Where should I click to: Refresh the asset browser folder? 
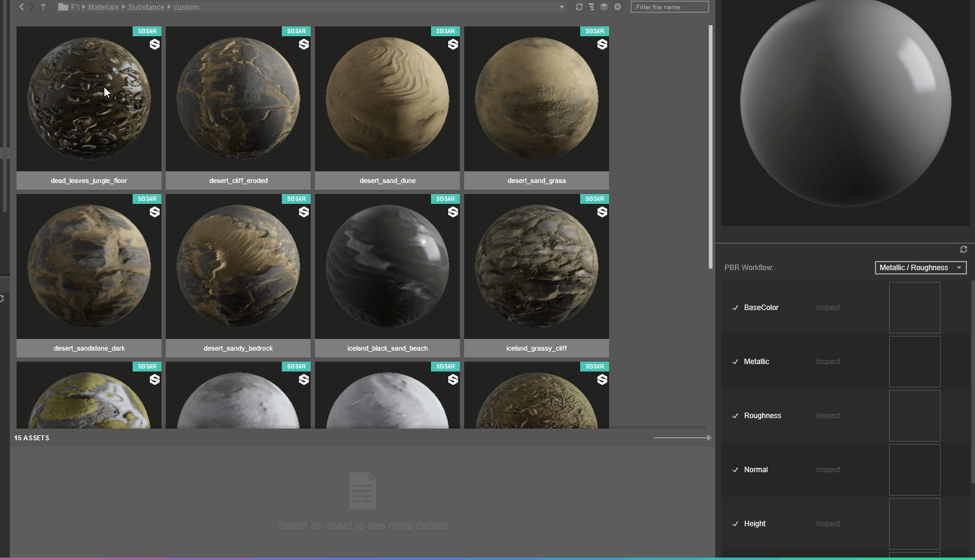579,7
